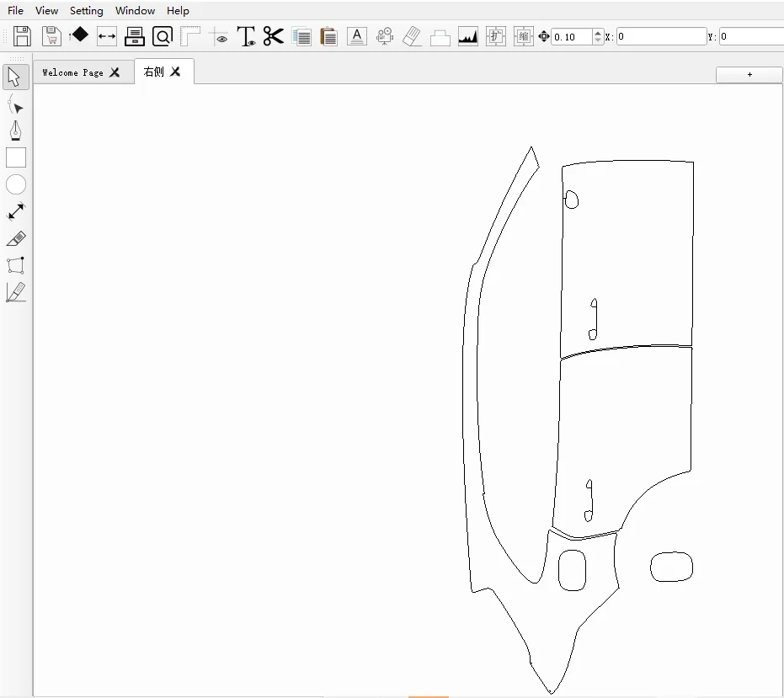Click the paste clipboard icon

pos(328,36)
